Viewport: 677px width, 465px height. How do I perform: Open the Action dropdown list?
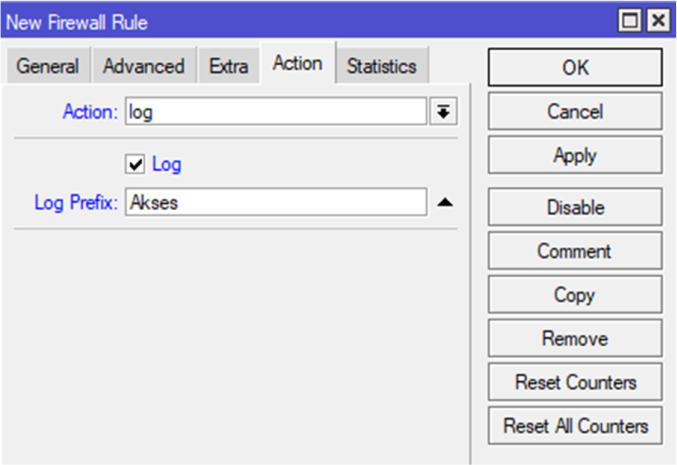[442, 112]
